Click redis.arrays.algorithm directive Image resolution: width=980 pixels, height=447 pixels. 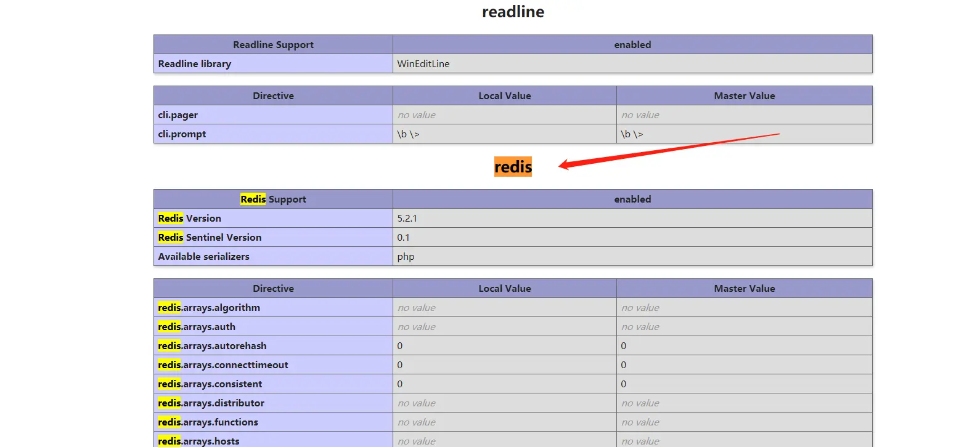click(209, 307)
